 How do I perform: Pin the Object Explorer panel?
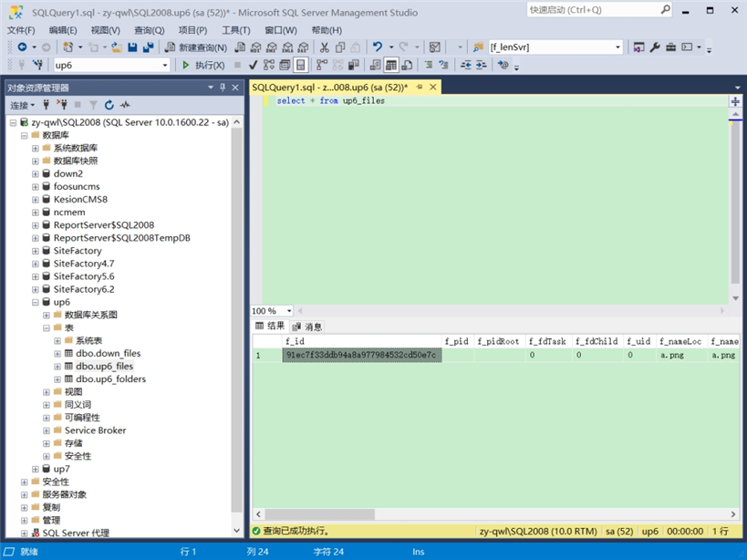[222, 87]
